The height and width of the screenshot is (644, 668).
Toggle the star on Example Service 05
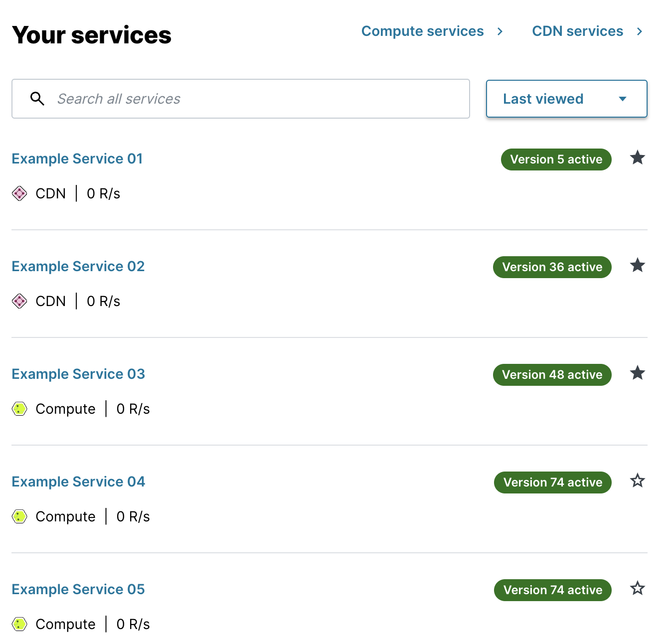click(x=638, y=589)
